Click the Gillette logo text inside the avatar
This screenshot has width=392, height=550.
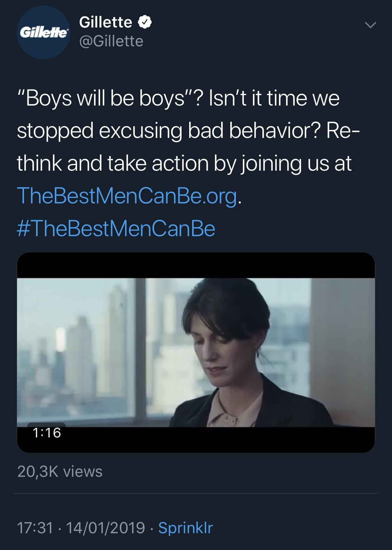coord(44,33)
